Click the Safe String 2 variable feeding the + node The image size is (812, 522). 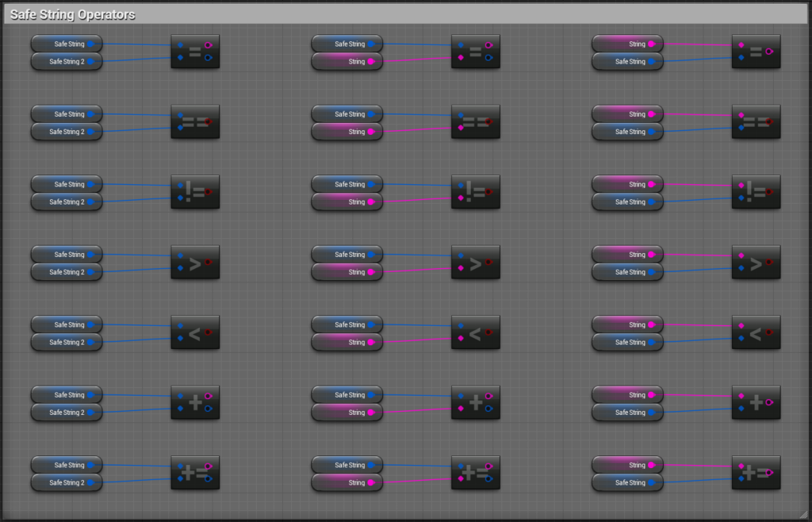[67, 413]
